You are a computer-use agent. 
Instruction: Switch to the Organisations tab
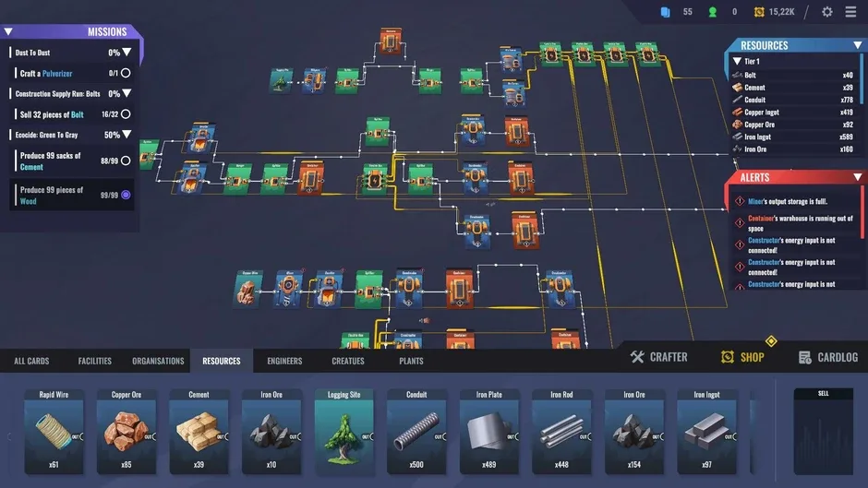[x=158, y=361]
